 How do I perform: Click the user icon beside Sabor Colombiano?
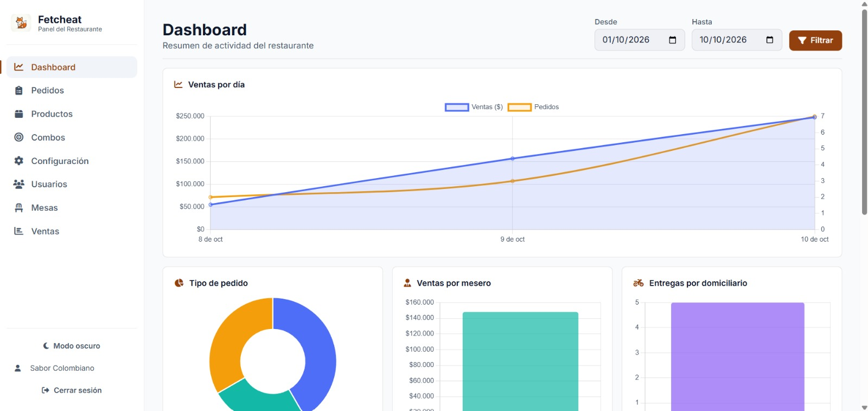point(18,368)
